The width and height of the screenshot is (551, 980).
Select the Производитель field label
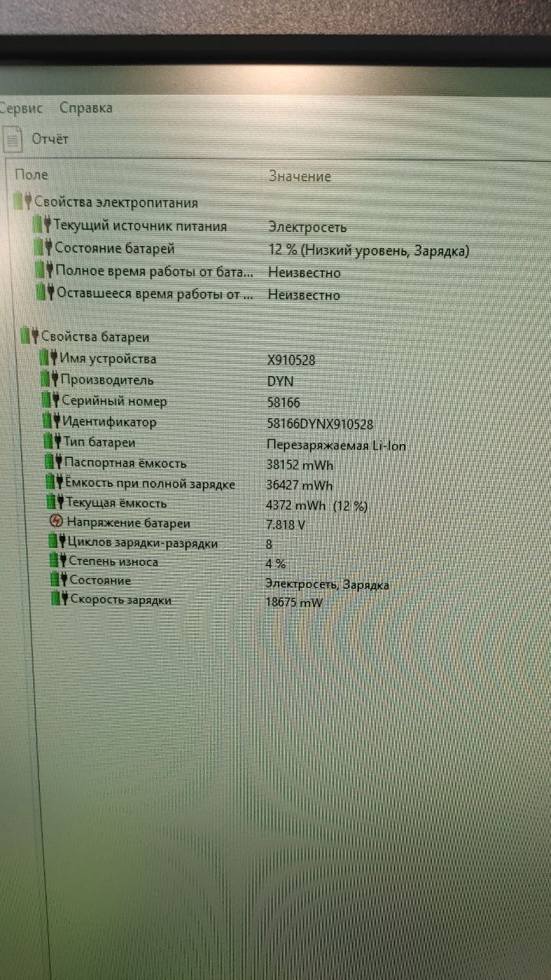[108, 380]
